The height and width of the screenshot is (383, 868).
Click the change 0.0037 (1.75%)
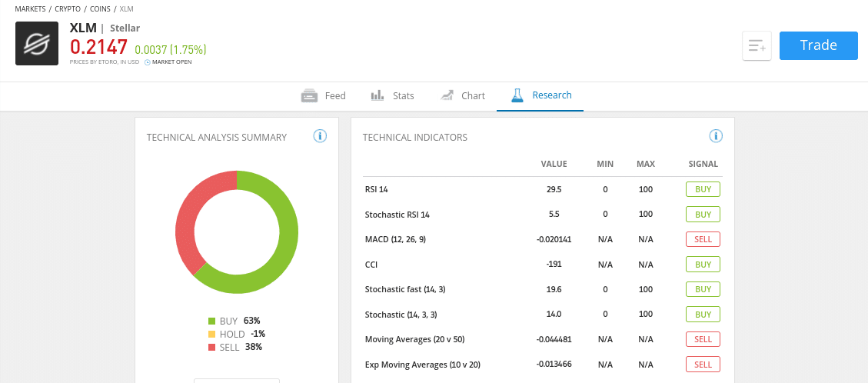(171, 50)
